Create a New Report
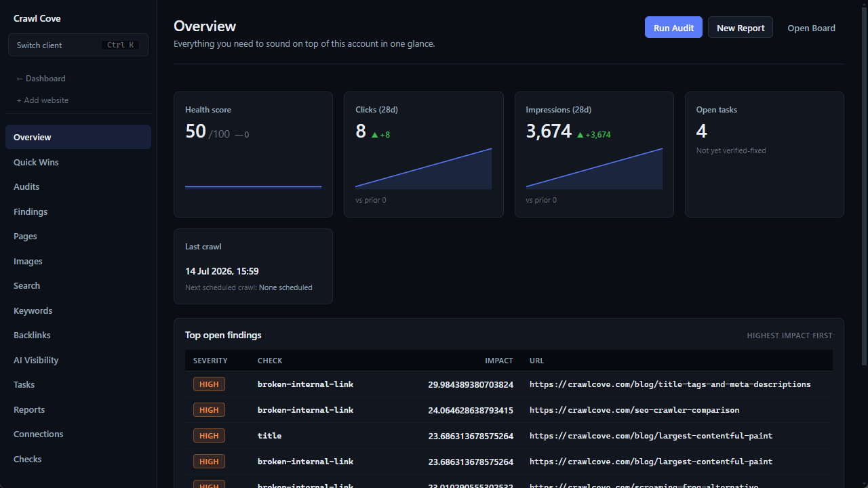This screenshot has height=488, width=868. (x=741, y=28)
